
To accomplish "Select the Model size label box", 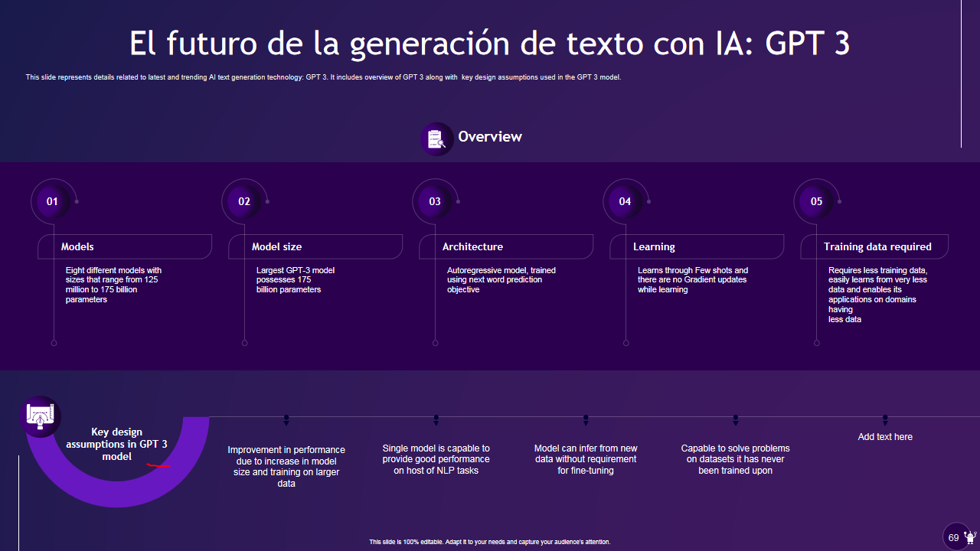I will pos(315,246).
